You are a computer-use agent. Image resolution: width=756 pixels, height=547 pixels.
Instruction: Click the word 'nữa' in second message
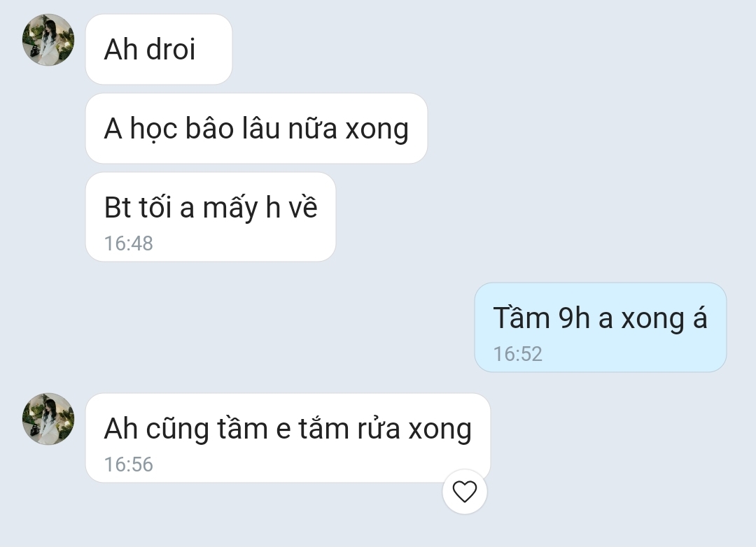pyautogui.click(x=312, y=129)
